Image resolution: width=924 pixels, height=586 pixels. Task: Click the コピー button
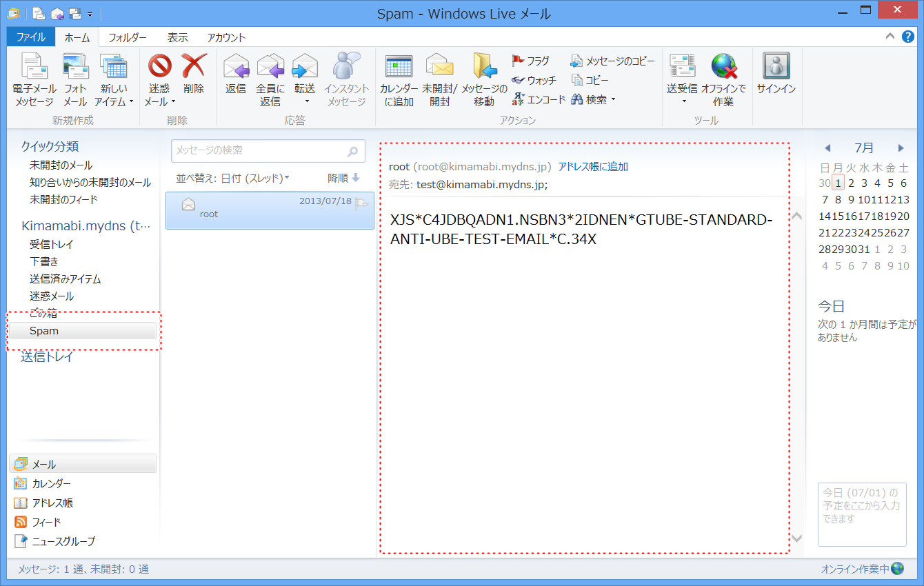[x=590, y=81]
